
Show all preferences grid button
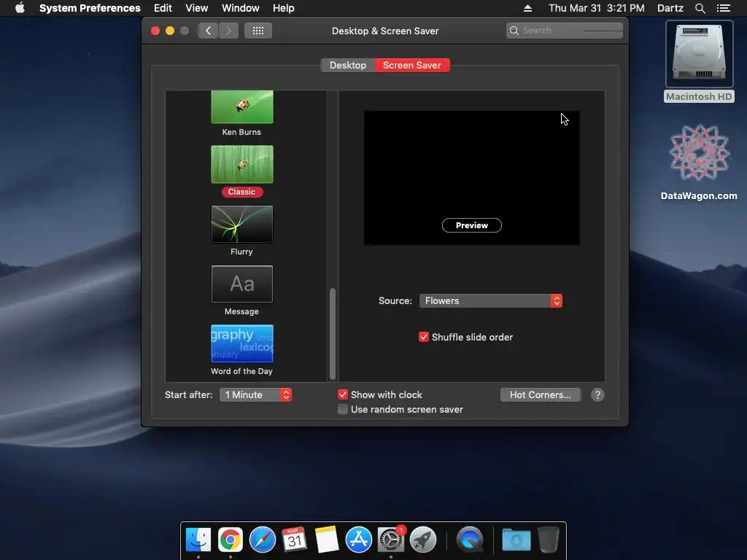[x=258, y=31]
